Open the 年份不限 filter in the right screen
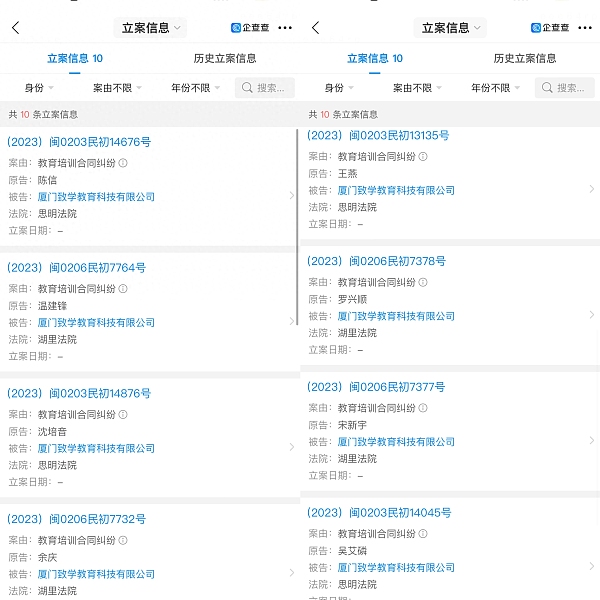The height and width of the screenshot is (600, 600). [496, 88]
